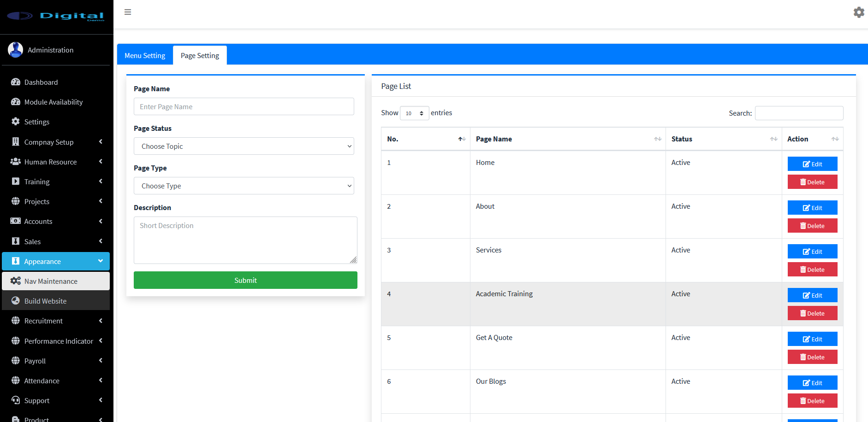Switch to the Menu Setting tab
This screenshot has height=422, width=868.
145,56
